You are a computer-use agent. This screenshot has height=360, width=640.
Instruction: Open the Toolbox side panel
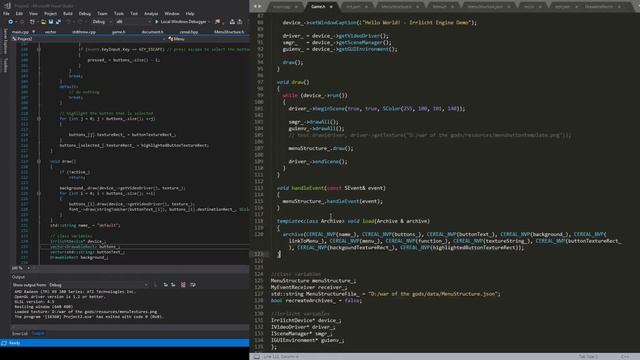pos(5,64)
